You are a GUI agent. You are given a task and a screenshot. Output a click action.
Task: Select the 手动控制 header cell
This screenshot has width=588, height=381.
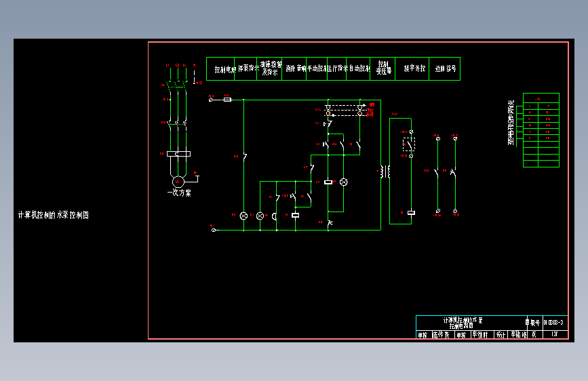tap(317, 69)
